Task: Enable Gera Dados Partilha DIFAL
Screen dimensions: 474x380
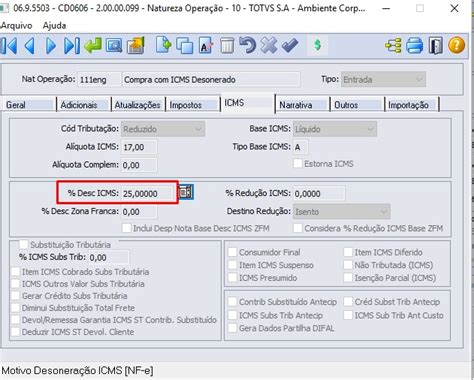Action: (232, 328)
